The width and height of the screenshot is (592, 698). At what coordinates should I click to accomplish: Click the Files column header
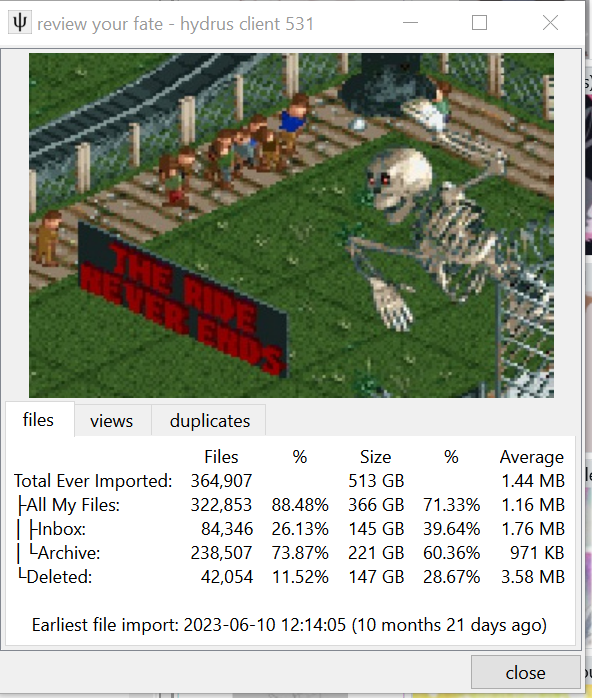(221, 457)
